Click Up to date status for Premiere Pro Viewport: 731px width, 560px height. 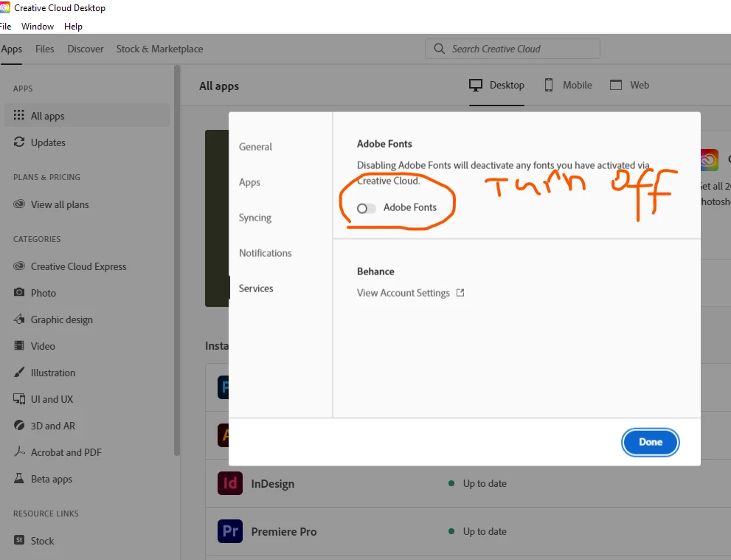(x=485, y=531)
